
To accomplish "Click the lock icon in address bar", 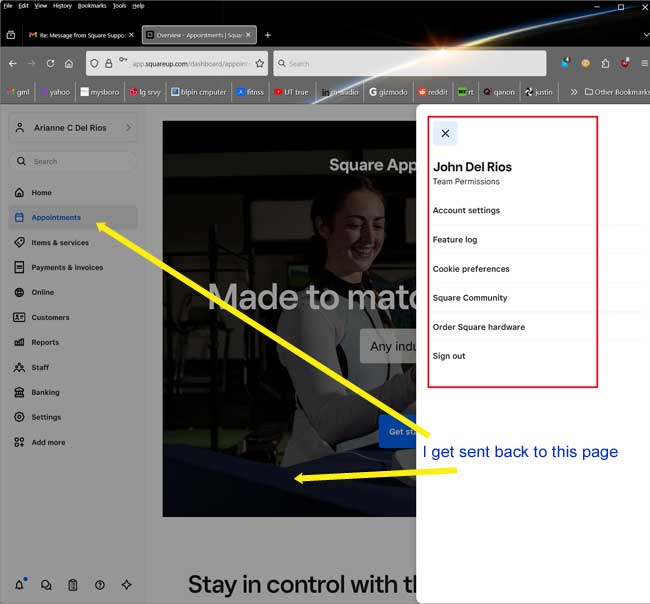I will click(109, 63).
